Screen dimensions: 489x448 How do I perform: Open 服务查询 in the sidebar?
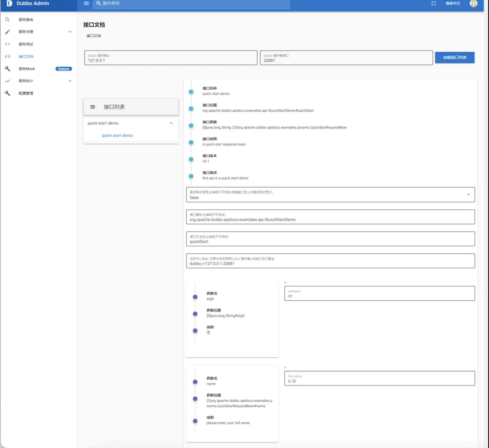pyautogui.click(x=39, y=20)
